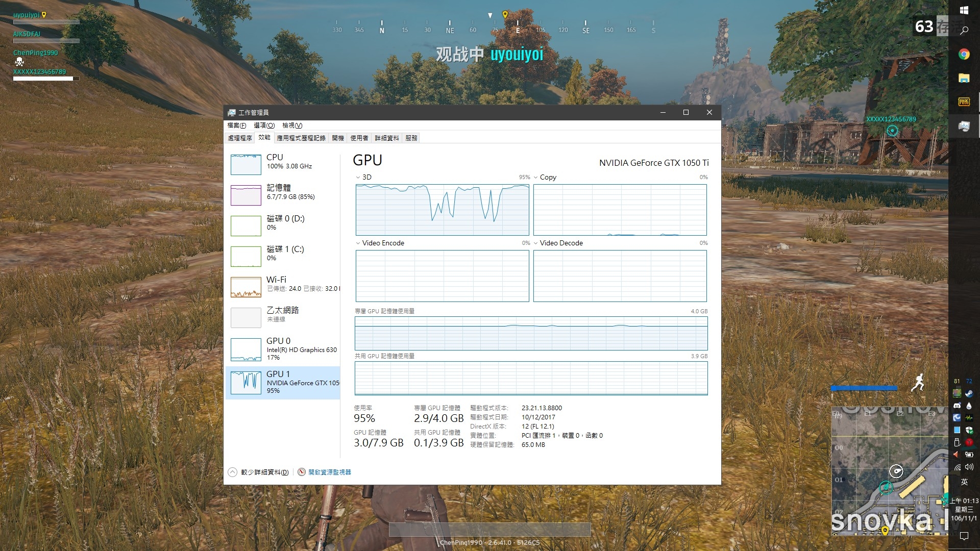Open the Windows Defender shield tray icon
Viewport: 980px width, 551px height.
[x=969, y=430]
